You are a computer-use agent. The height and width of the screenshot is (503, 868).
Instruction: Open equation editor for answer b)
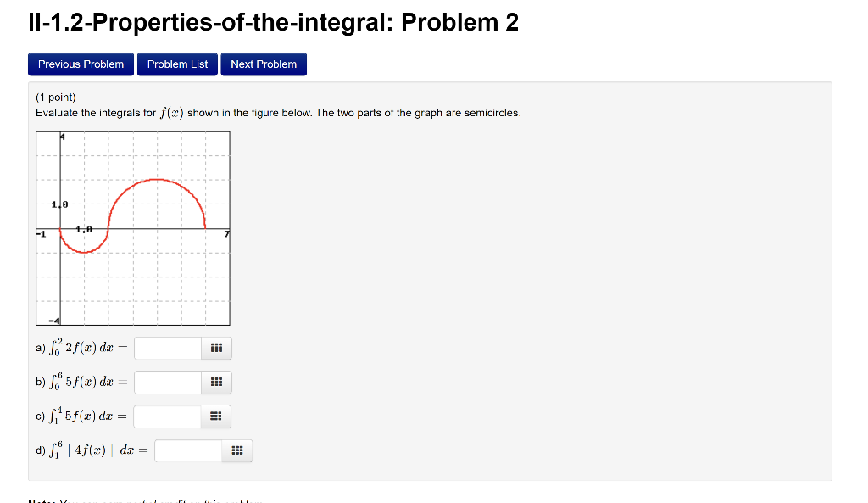(216, 382)
